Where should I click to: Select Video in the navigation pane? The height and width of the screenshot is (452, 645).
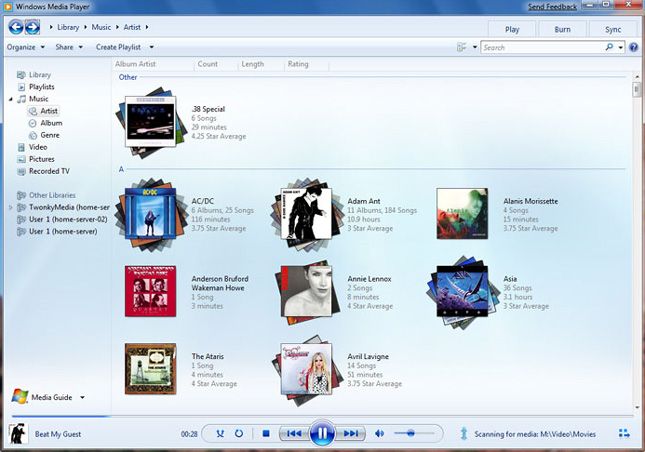38,147
